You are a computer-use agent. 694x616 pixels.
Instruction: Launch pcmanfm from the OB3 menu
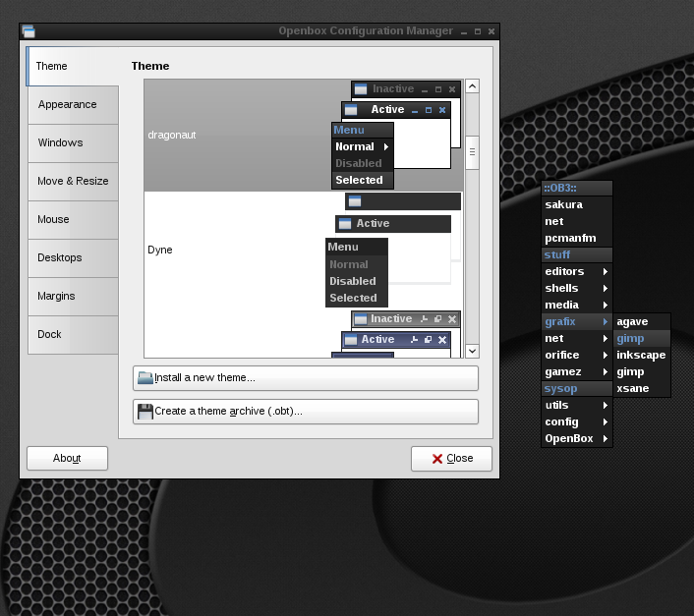tap(577, 239)
